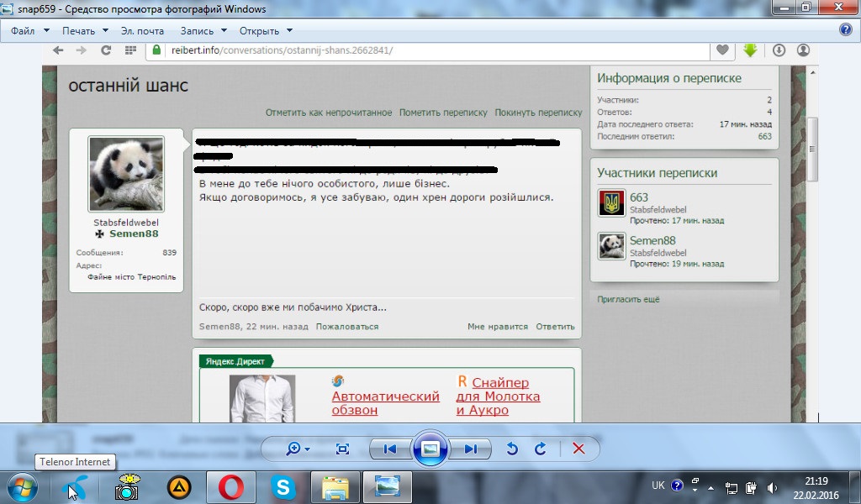Open the browser downloads circle icon

779,50
